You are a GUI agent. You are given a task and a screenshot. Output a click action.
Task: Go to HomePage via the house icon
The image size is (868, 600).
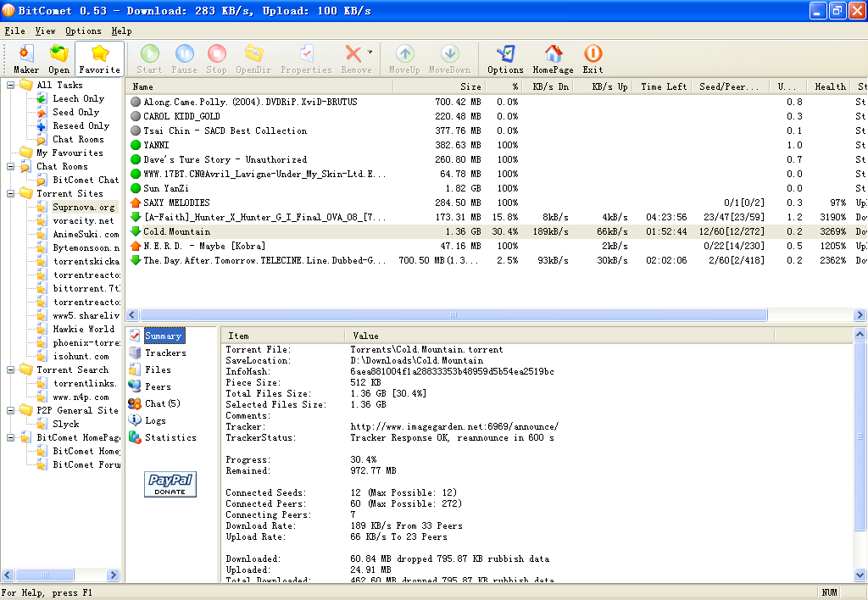click(553, 58)
